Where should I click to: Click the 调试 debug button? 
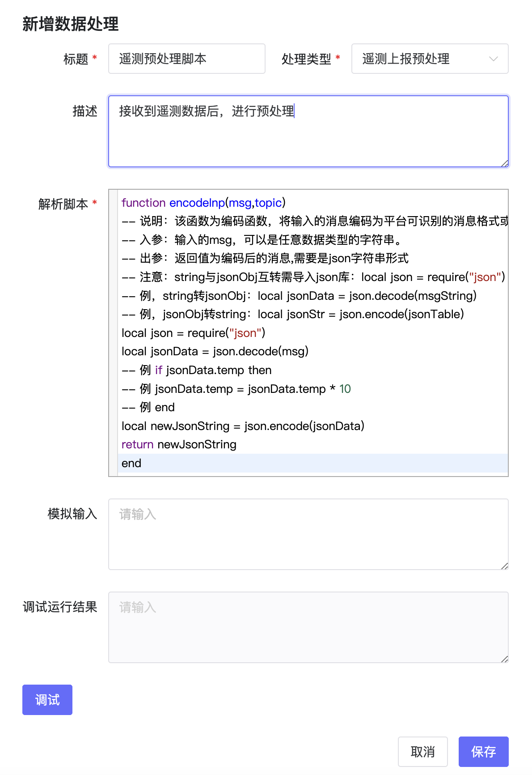pyautogui.click(x=47, y=699)
